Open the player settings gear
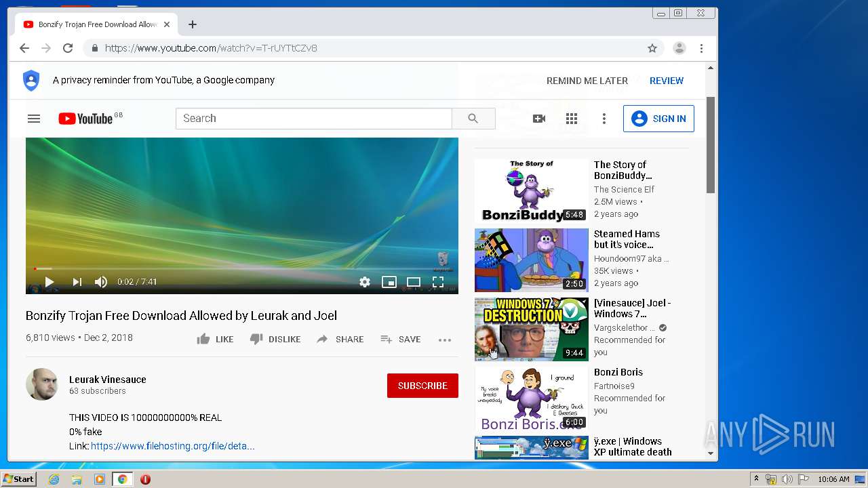The width and height of the screenshot is (868, 488). coord(365,282)
